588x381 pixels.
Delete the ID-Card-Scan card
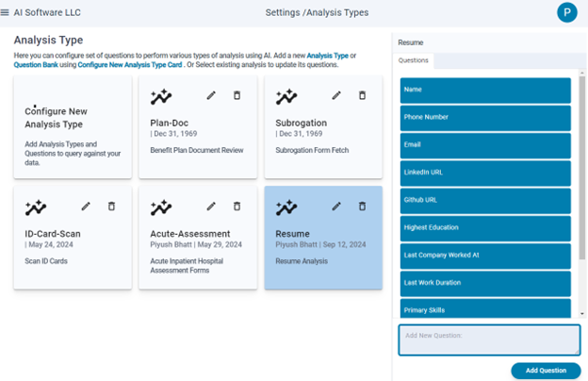[x=112, y=207]
